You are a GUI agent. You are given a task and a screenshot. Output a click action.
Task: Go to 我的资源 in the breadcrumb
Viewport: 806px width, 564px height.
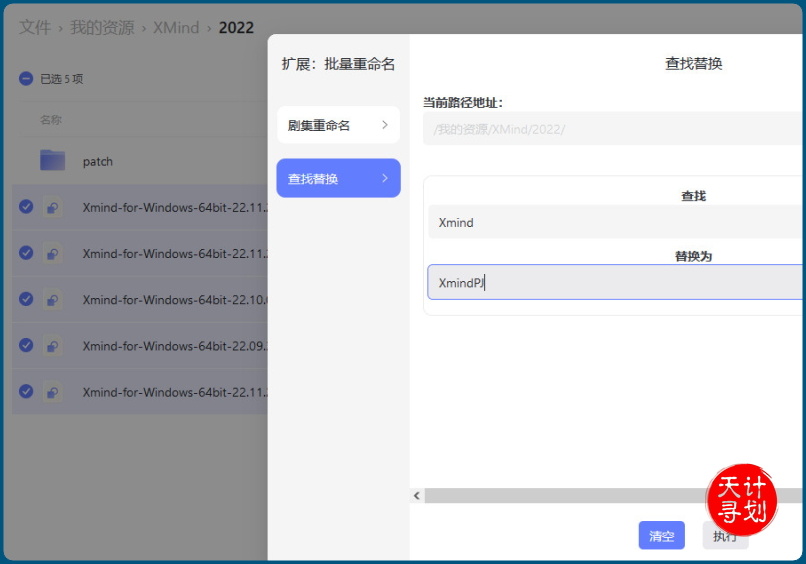(102, 28)
